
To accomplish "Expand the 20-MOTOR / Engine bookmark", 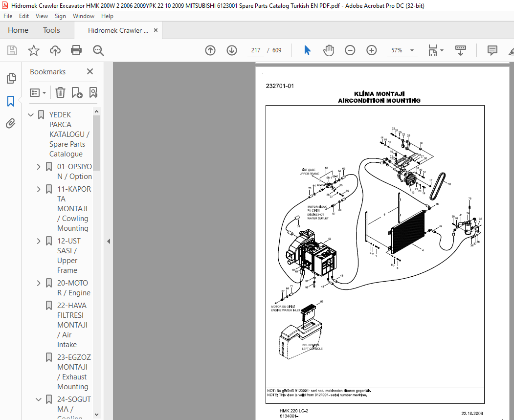I will click(39, 283).
